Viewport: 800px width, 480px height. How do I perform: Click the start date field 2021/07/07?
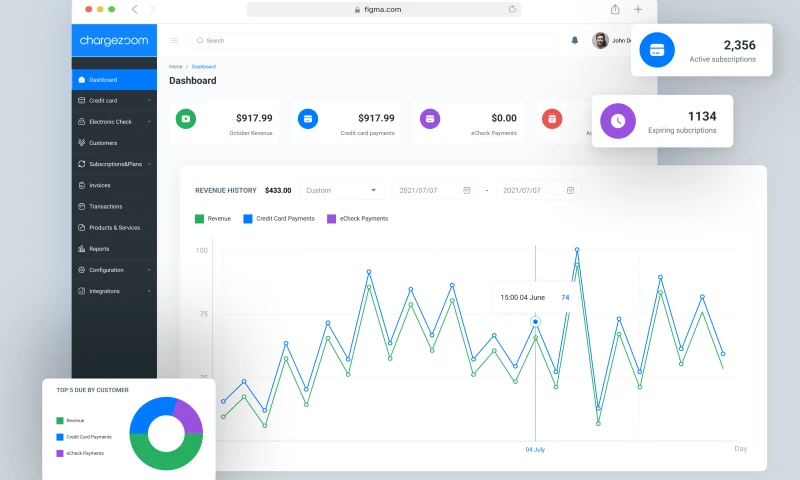tap(435, 190)
